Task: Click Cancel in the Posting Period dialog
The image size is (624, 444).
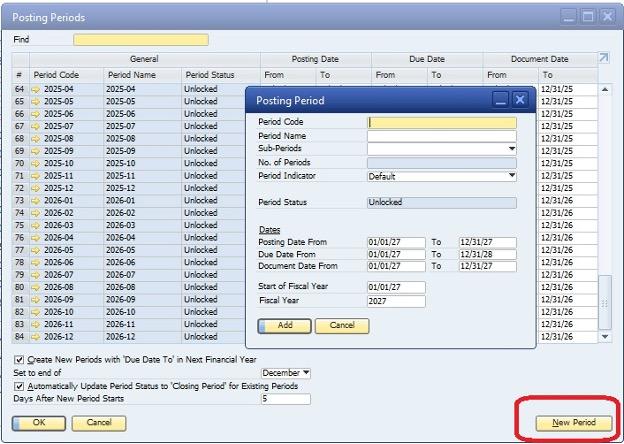Action: coord(342,326)
